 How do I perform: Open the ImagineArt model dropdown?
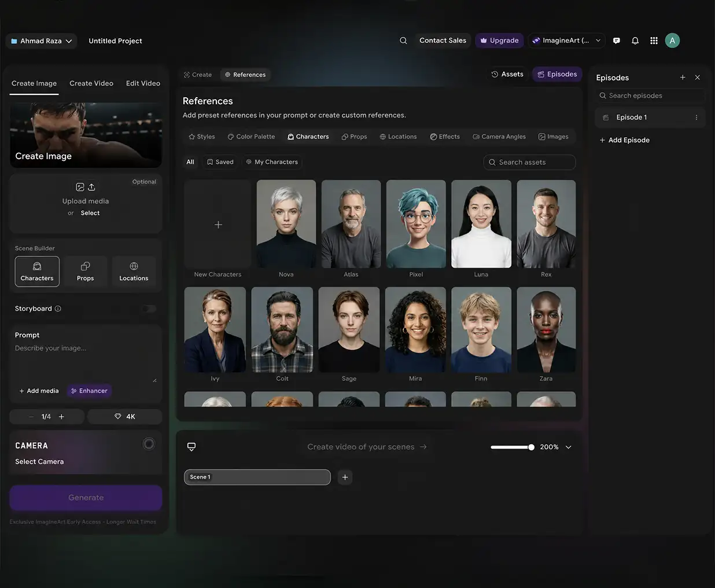click(567, 41)
